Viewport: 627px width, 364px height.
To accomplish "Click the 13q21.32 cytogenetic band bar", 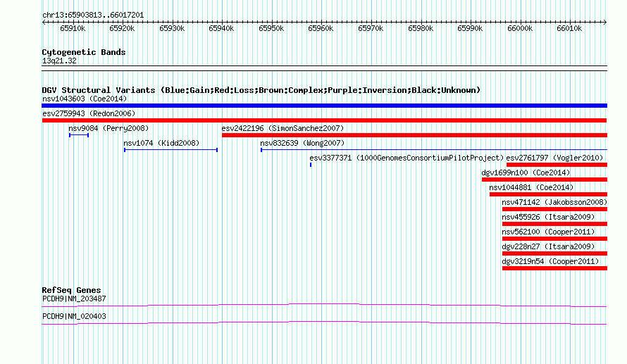I will (x=324, y=68).
